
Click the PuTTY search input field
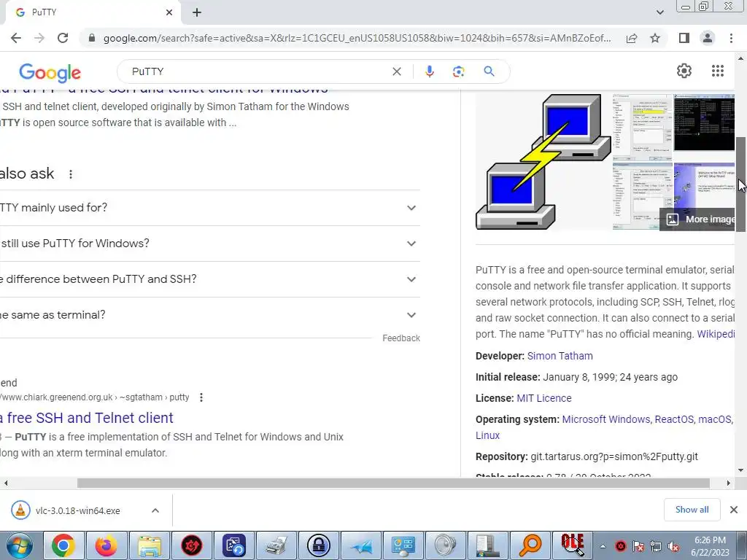coord(258,71)
